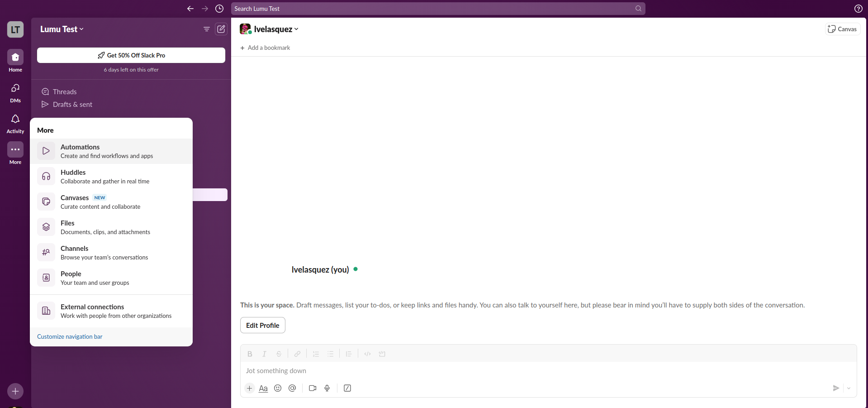Click the Edit Profile button
868x408 pixels.
262,325
